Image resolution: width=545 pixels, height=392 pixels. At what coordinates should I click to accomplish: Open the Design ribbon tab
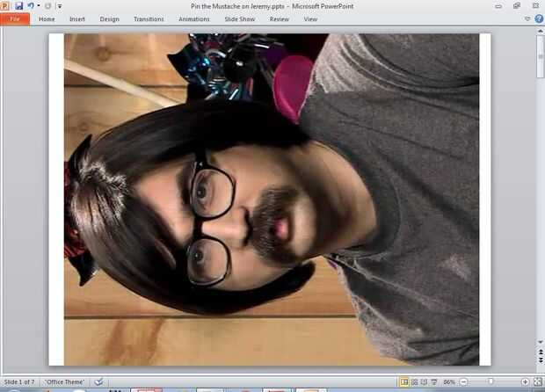point(110,19)
